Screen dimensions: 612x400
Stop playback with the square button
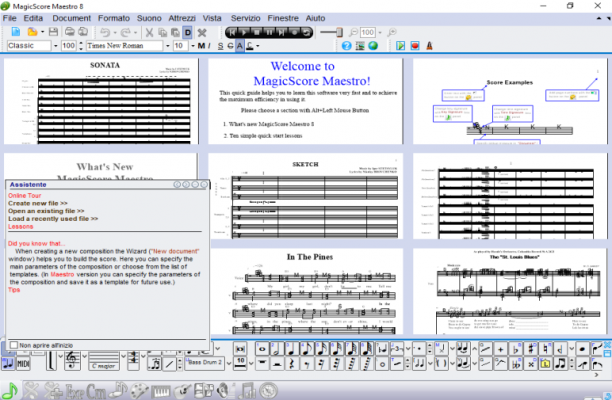pos(256,32)
